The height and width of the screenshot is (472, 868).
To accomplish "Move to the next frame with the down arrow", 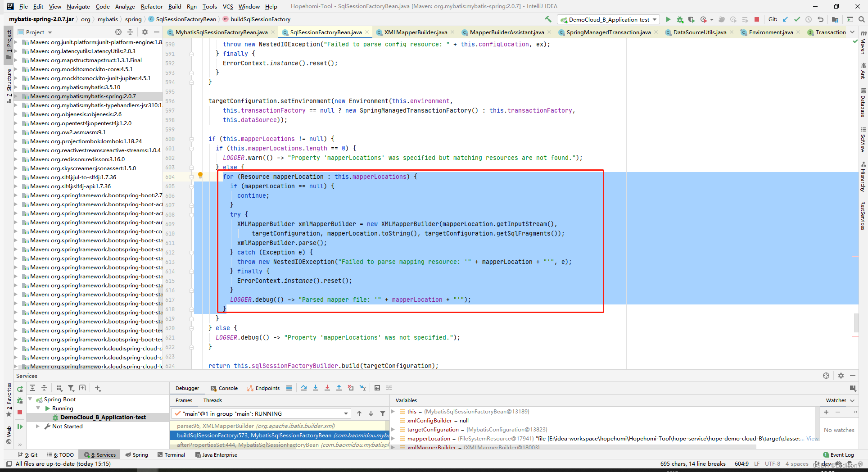I will 371,413.
